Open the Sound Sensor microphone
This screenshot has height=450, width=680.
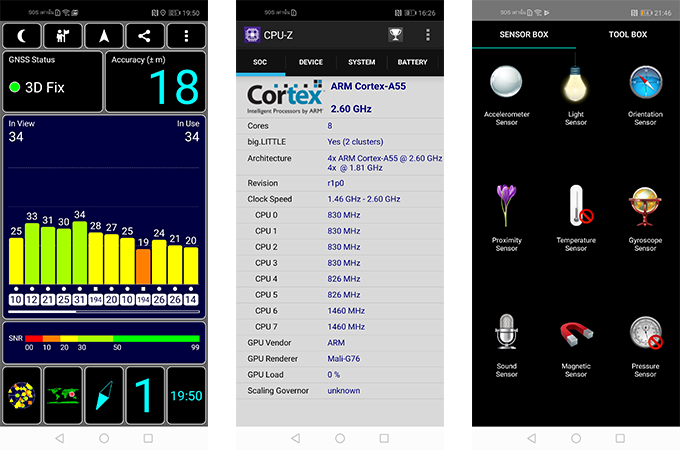point(507,338)
